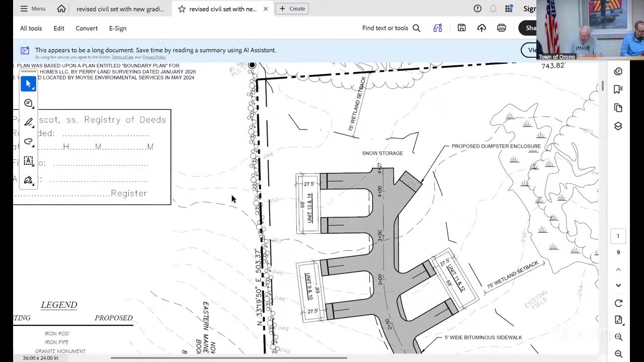Click 'PROPOSED DUMPSTER ENCLOSURE' label
Image resolution: width=644 pixels, height=362 pixels.
point(496,146)
